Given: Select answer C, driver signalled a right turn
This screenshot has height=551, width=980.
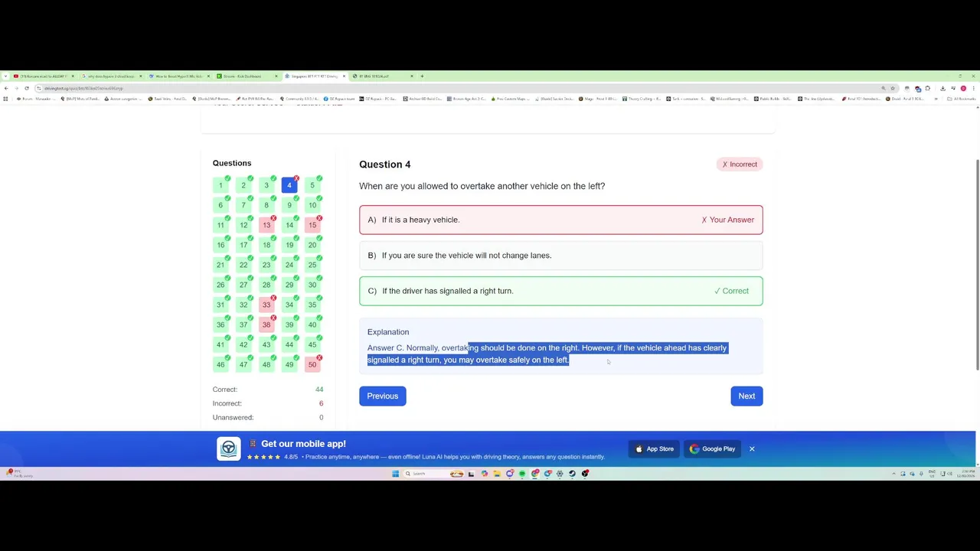Looking at the screenshot, I should (x=560, y=291).
